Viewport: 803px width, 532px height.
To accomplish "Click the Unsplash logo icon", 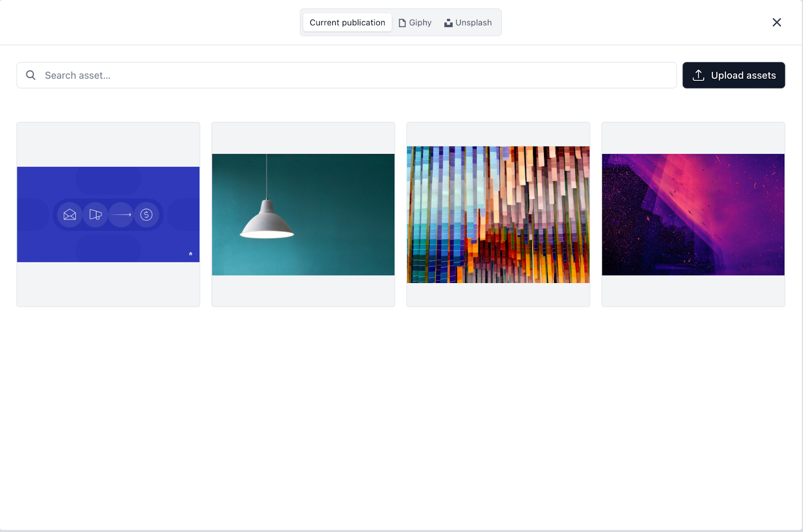I will [448, 23].
